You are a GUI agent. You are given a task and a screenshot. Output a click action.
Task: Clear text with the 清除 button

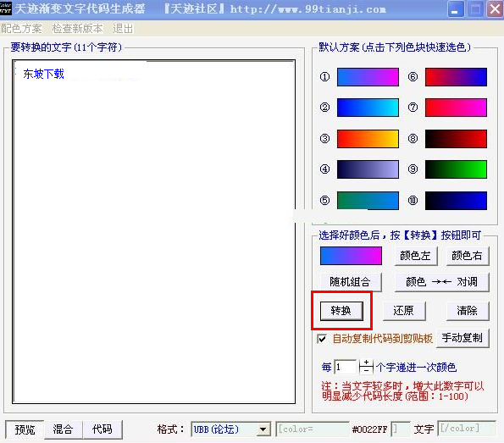click(468, 311)
